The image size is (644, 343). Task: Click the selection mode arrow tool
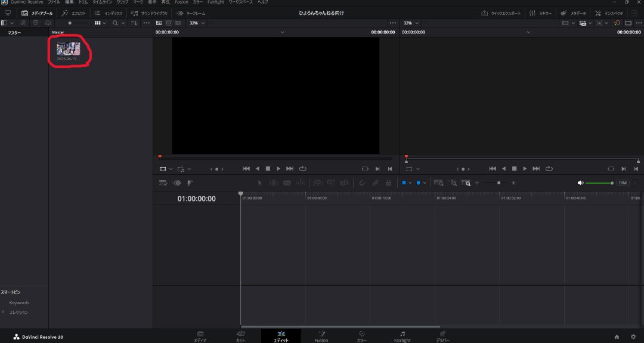click(259, 183)
